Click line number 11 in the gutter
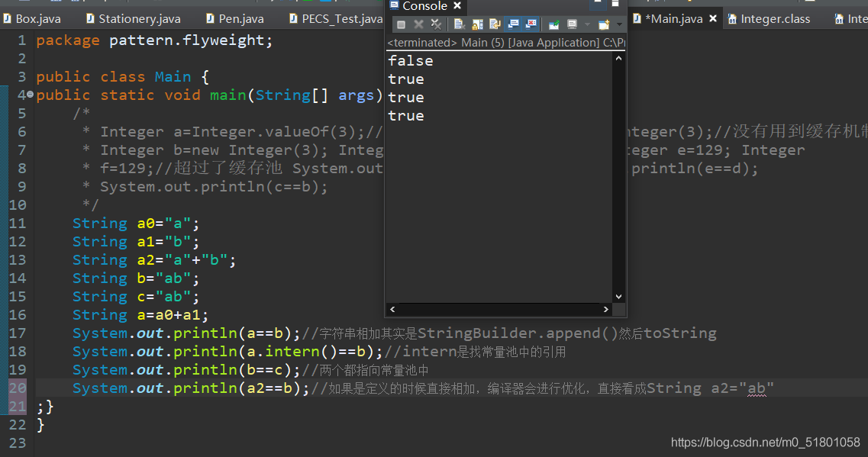 [x=18, y=224]
